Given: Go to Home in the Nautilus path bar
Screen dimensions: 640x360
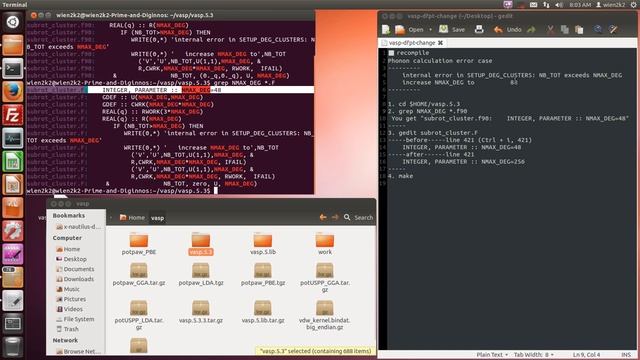Looking at the screenshot, I should point(132,218).
